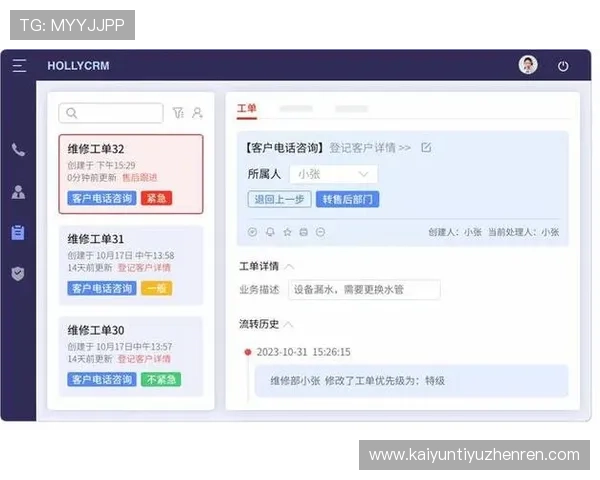The image size is (600, 480).
Task: Click the person icon next to filter
Action: (197, 113)
